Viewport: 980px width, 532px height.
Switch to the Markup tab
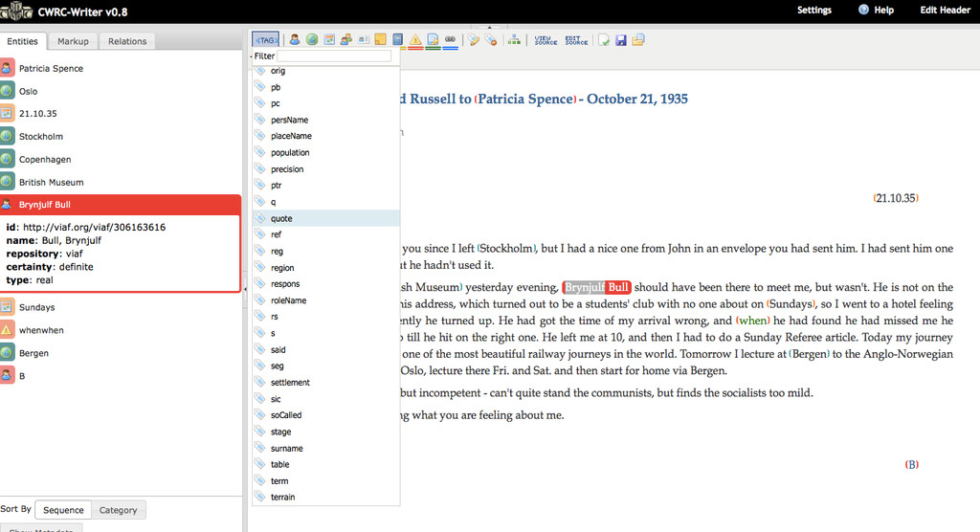(73, 41)
